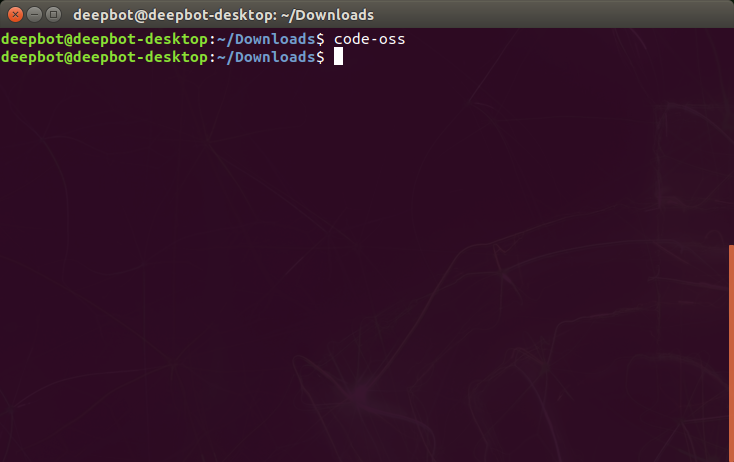Viewport: 734px width, 462px height.
Task: Close the terminal window
Action: click(x=15, y=15)
